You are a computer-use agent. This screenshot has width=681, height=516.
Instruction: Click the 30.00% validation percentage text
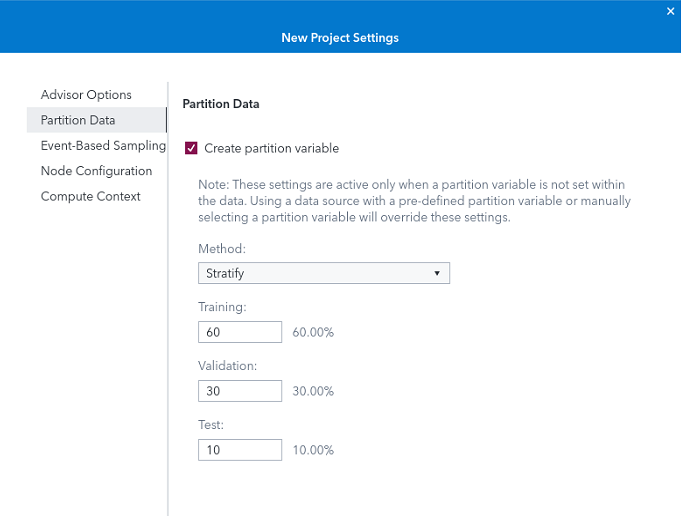coord(313,391)
